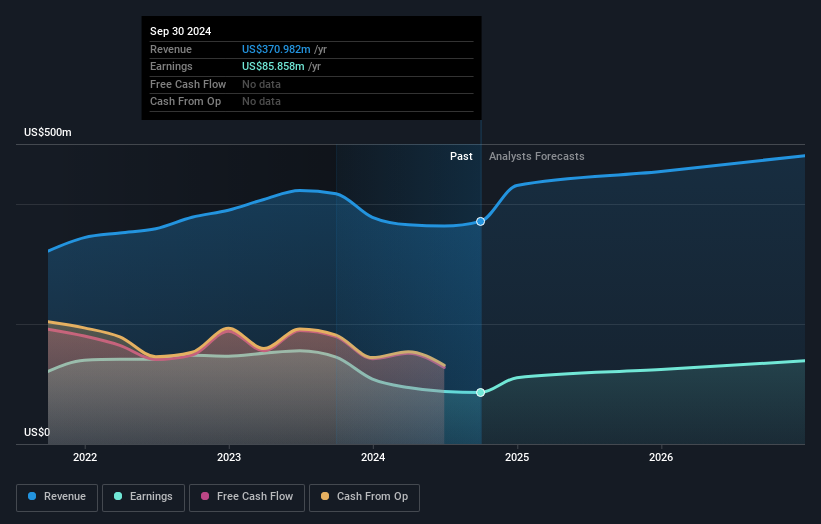Click the Past label
Viewport: 821px width, 524px height.
pos(461,157)
